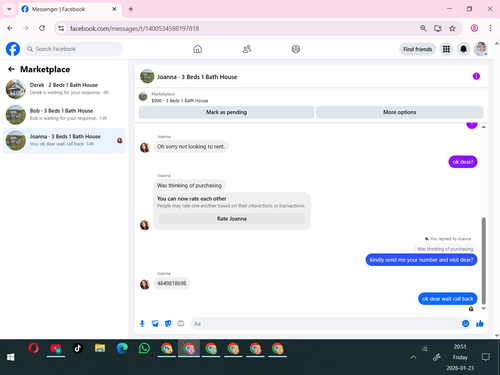
Task: Open the Windows notification center icon
Action: pyautogui.click(x=486, y=357)
